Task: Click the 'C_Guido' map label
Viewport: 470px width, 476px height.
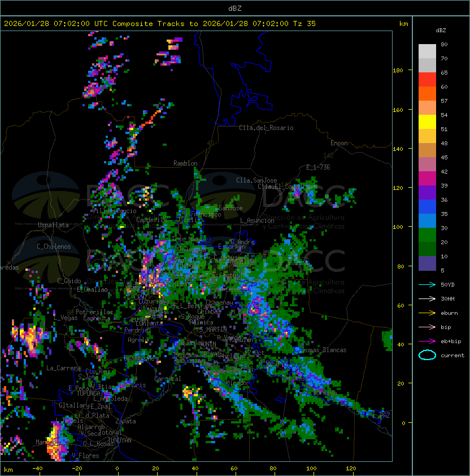Action: 69,281
